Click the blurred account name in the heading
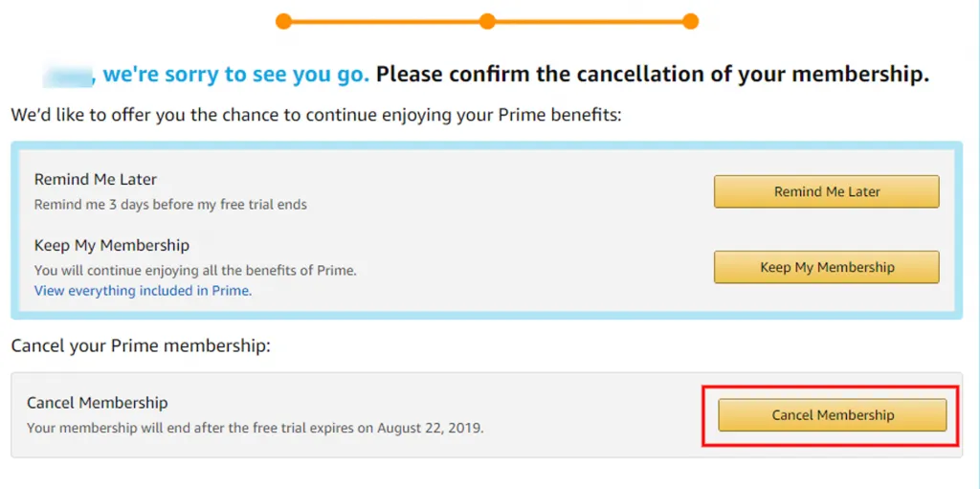 pos(67,74)
